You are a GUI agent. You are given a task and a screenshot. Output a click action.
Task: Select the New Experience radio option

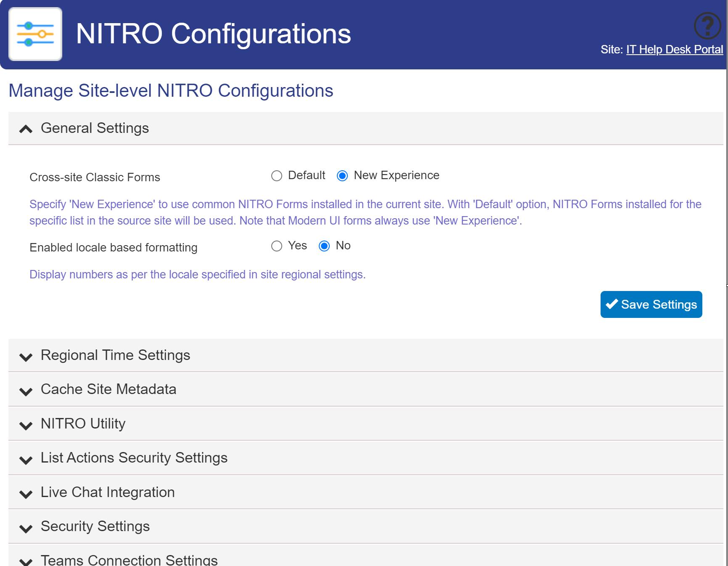click(342, 176)
